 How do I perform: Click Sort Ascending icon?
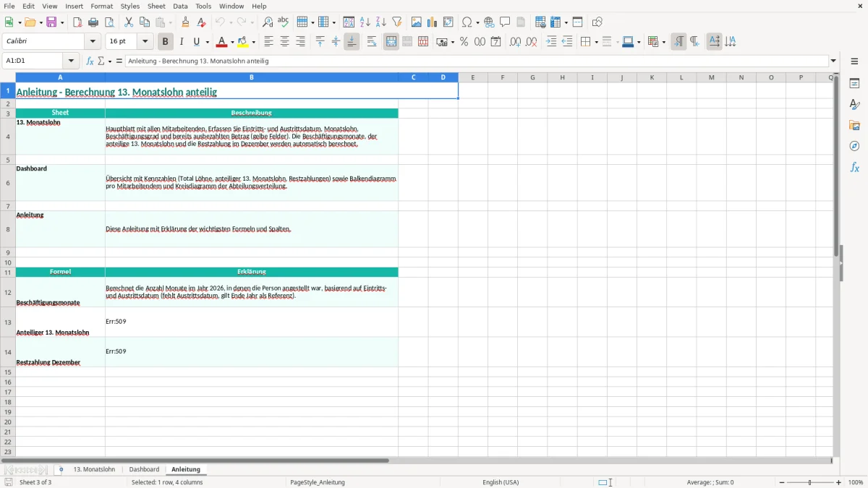coord(365,22)
